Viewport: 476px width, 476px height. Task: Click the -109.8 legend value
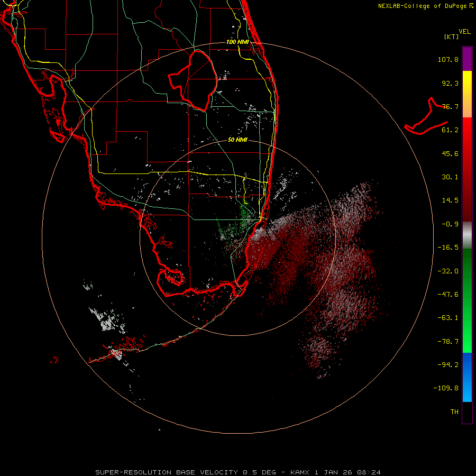point(446,388)
